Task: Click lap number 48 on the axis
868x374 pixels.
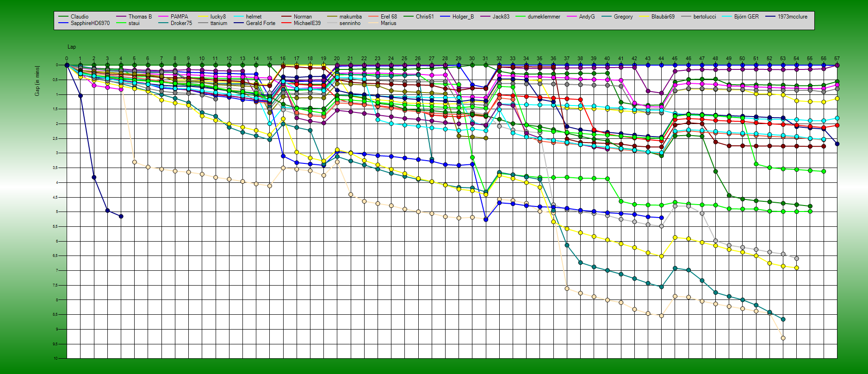Action: (x=715, y=59)
